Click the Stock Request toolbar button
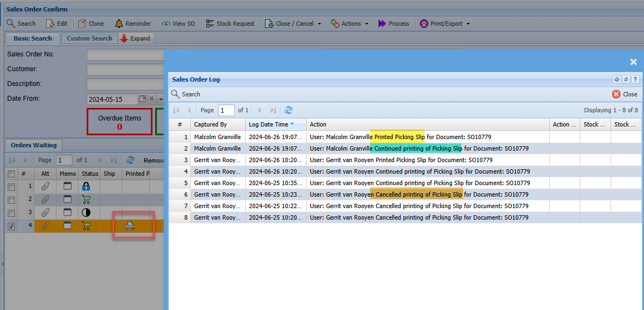 [230, 24]
